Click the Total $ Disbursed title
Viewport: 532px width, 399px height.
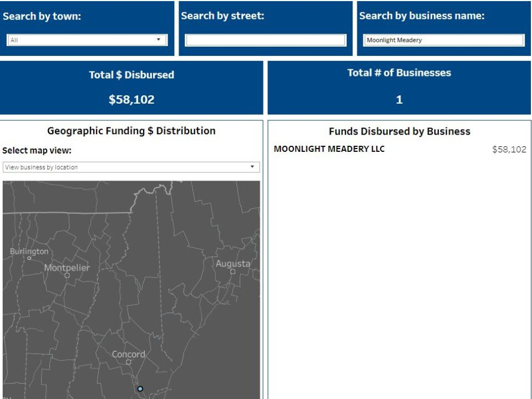click(x=131, y=75)
